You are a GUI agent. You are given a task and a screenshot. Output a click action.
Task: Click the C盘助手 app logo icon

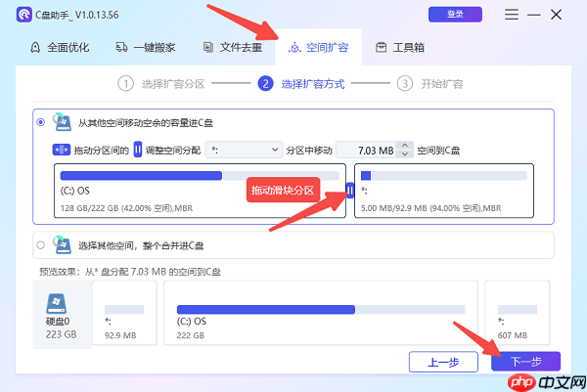click(x=24, y=15)
